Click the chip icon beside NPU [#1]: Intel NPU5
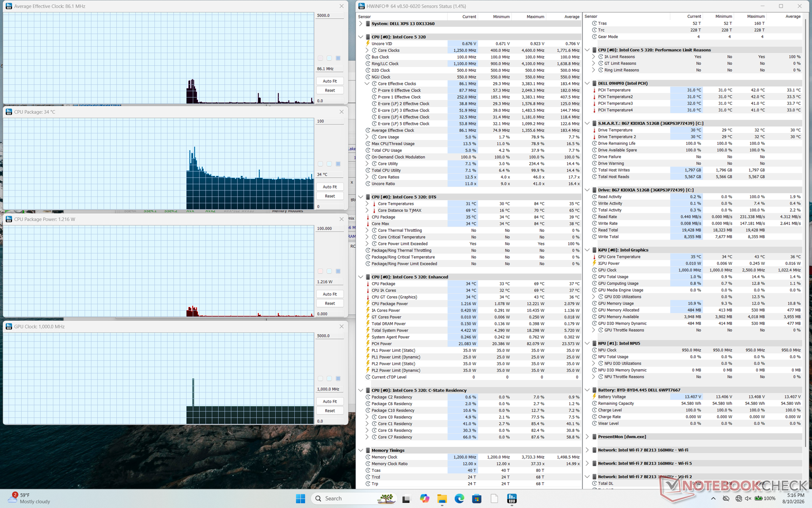This screenshot has height=508, width=812. tap(594, 343)
